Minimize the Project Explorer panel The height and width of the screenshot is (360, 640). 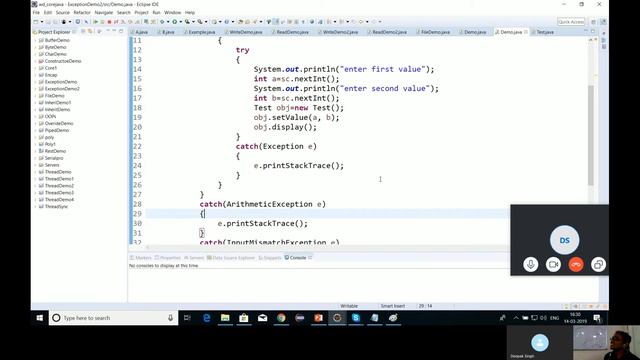(x=114, y=31)
